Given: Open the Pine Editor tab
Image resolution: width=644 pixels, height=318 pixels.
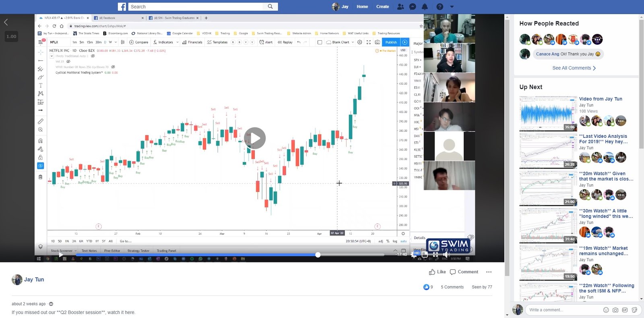Looking at the screenshot, I should coord(112,251).
